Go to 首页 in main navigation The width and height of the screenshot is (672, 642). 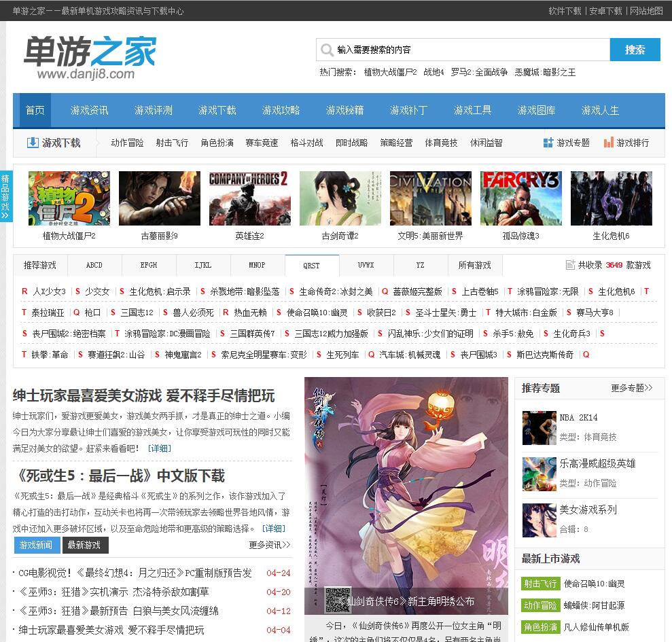click(x=35, y=110)
